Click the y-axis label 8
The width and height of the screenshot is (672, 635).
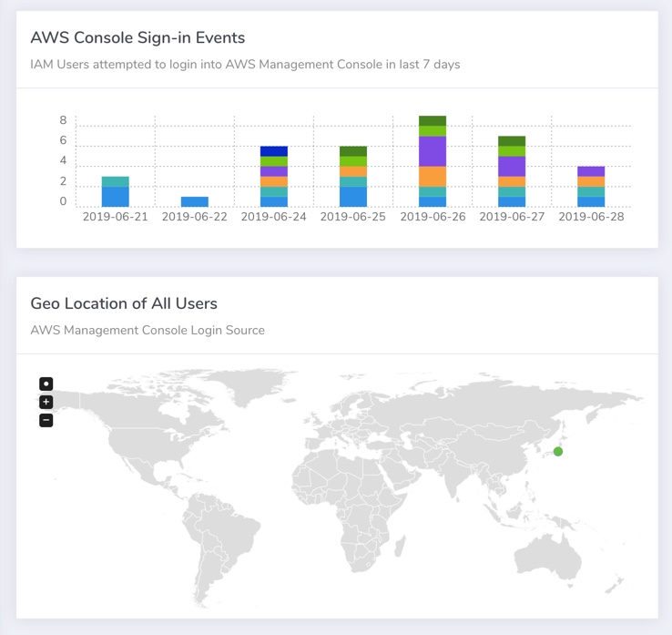pyautogui.click(x=63, y=120)
